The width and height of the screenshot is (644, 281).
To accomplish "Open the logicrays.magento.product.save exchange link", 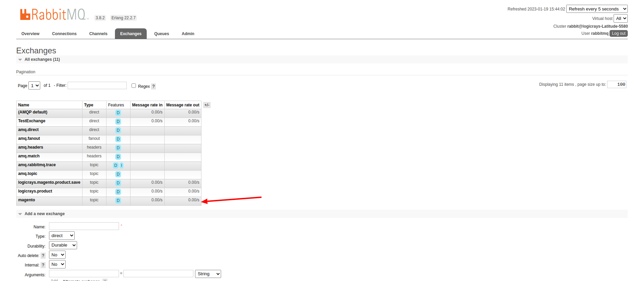I will (49, 182).
